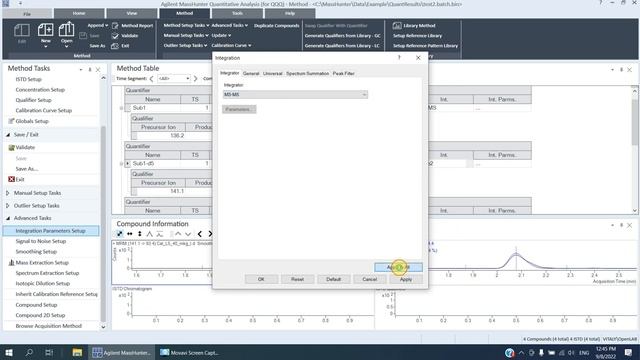The width and height of the screenshot is (640, 360).
Task: Open Windows taskbar search
Action: (29, 352)
